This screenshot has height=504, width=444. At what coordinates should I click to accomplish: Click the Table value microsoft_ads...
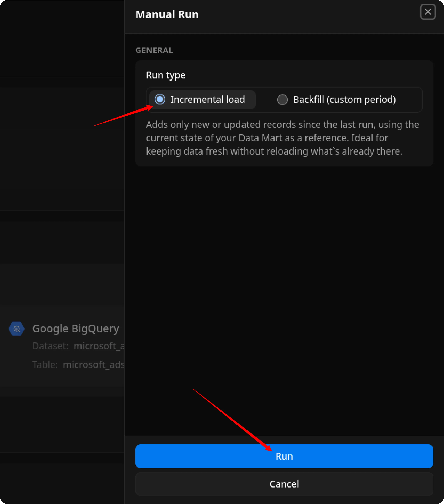(94, 364)
